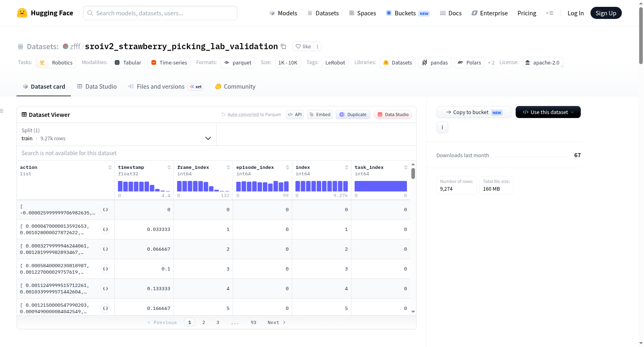Click the Time-series modality tag
Screen dimensions: 644x347
[x=169, y=62]
